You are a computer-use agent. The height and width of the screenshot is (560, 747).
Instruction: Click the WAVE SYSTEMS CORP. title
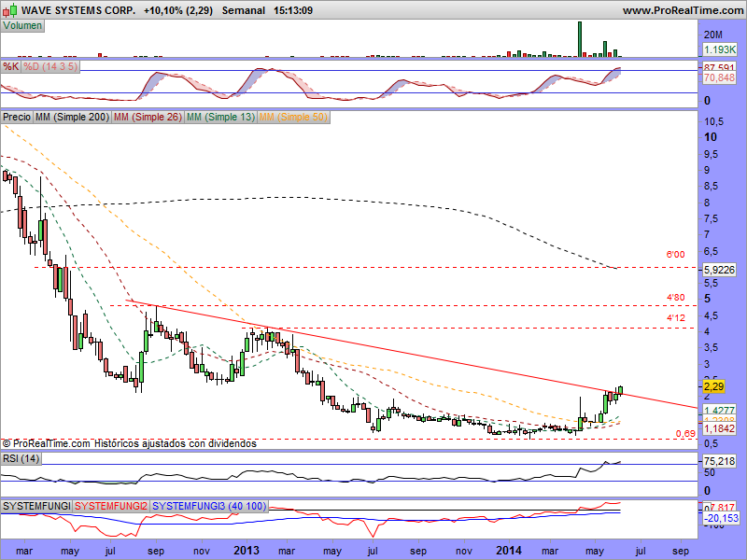[x=78, y=10]
